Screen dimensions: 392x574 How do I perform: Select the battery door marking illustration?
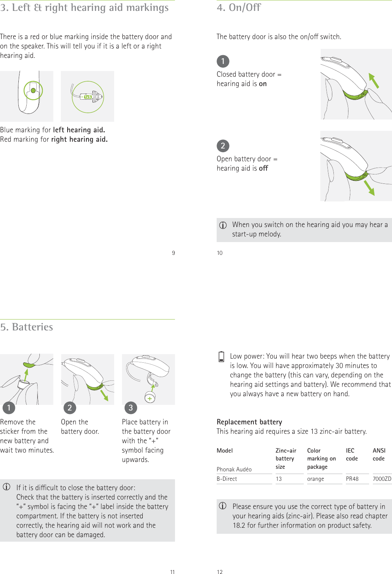tap(27, 96)
